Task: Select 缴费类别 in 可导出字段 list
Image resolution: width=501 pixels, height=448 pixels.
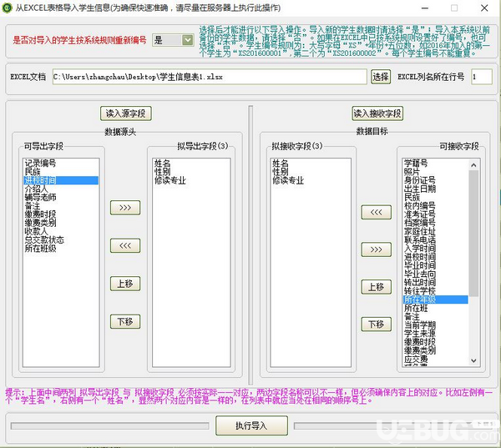Action: coord(61,223)
